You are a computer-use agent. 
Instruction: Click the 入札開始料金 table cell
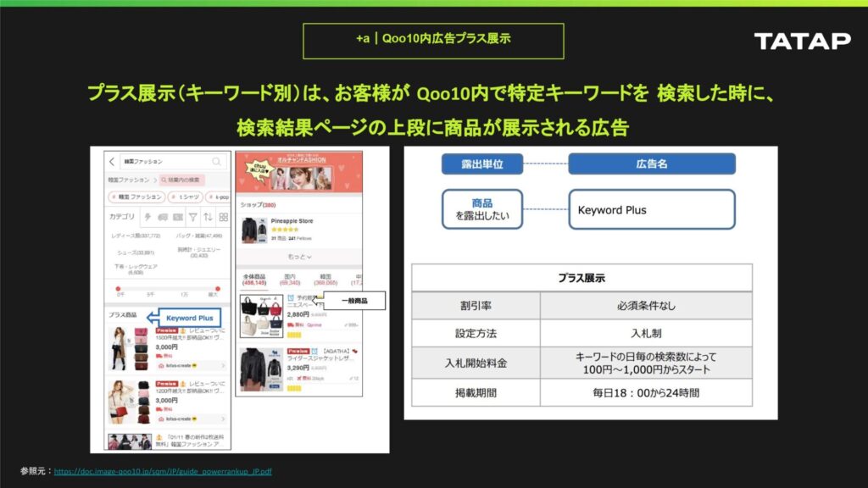tap(476, 363)
